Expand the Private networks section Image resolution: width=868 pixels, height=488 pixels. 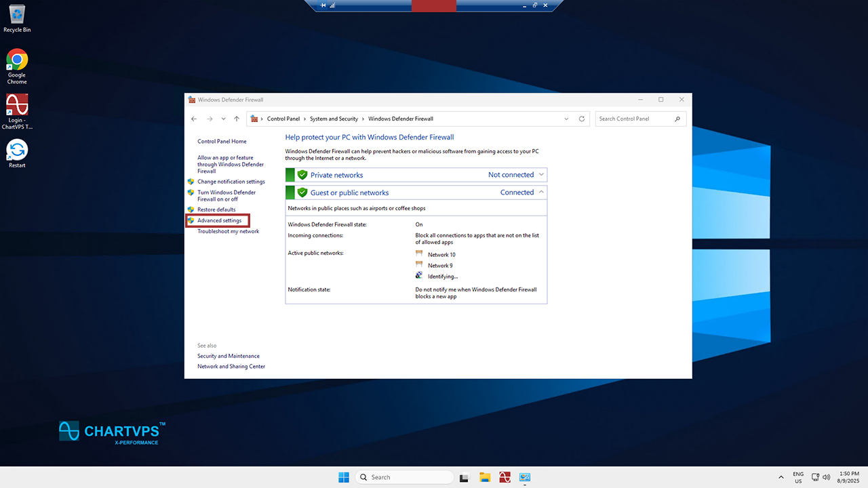(541, 175)
